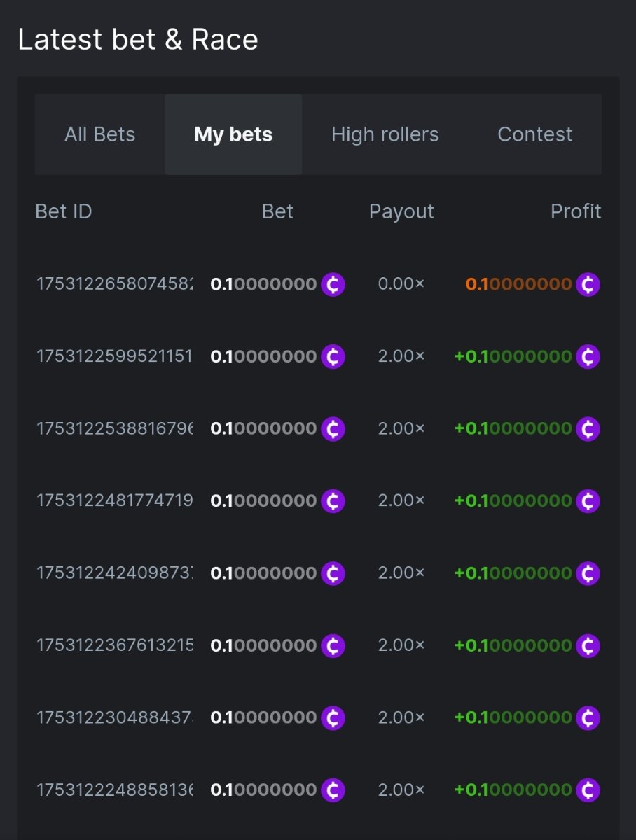Viewport: 636px width, 840px height.
Task: Click the coin icon beside the orange profit
Action: [x=588, y=285]
